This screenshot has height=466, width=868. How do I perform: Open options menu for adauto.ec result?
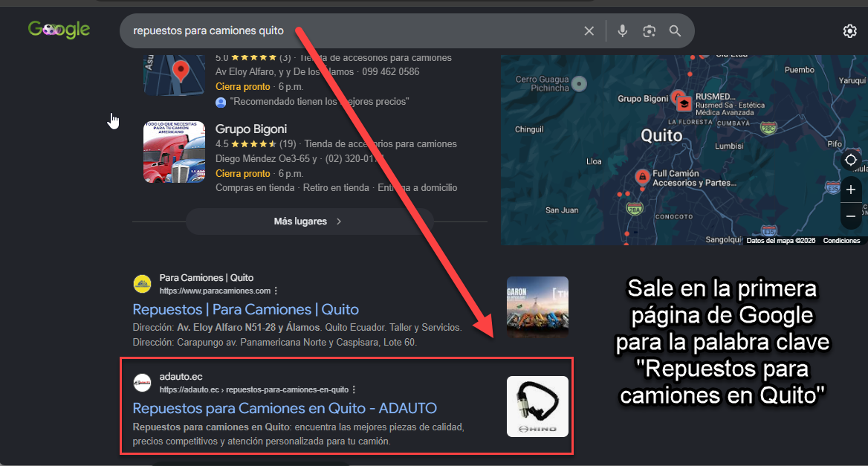(x=354, y=389)
